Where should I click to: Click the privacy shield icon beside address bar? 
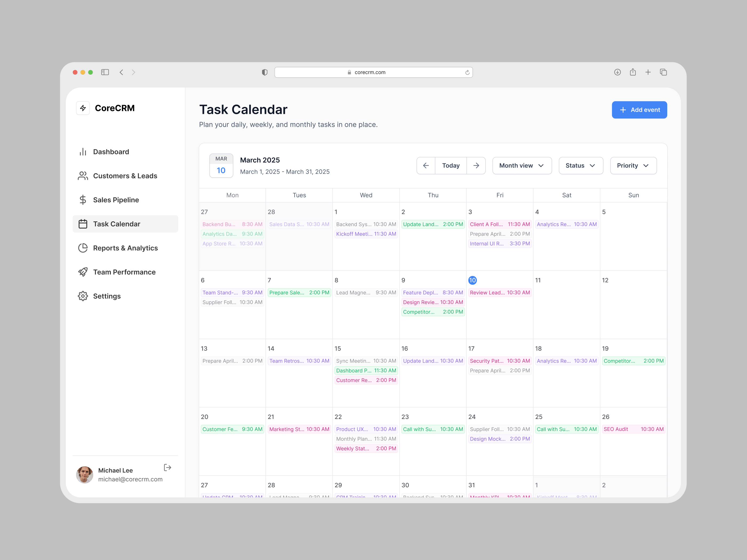point(265,72)
